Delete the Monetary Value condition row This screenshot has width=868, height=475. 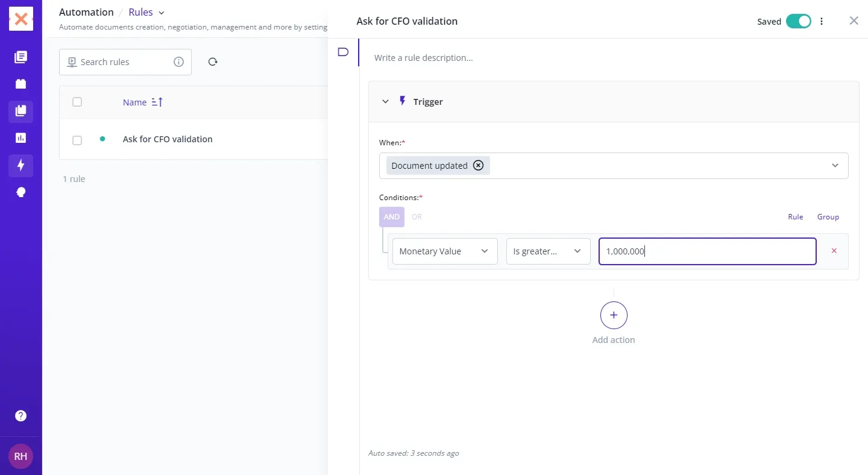click(834, 251)
